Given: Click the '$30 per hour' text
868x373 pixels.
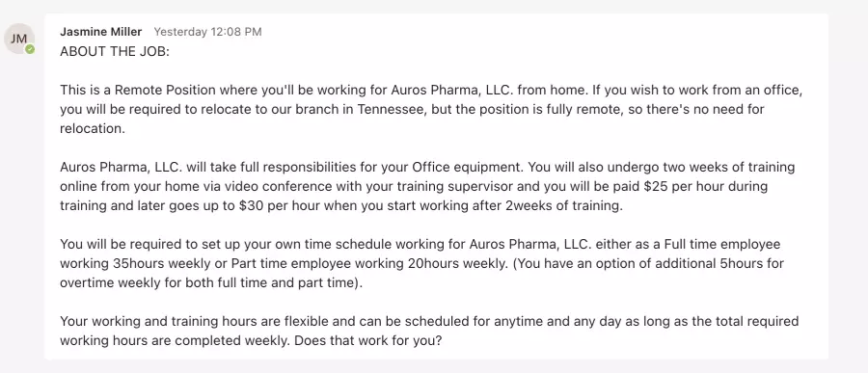Looking at the screenshot, I should pyautogui.click(x=280, y=205).
